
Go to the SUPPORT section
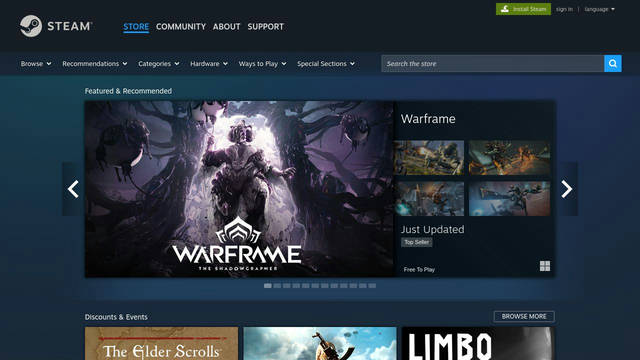265,27
